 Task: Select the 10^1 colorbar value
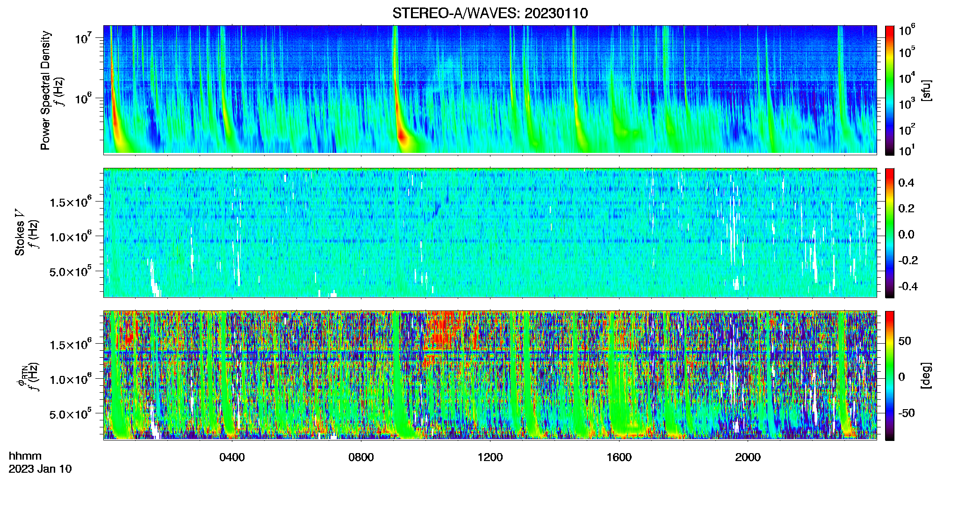tap(907, 150)
